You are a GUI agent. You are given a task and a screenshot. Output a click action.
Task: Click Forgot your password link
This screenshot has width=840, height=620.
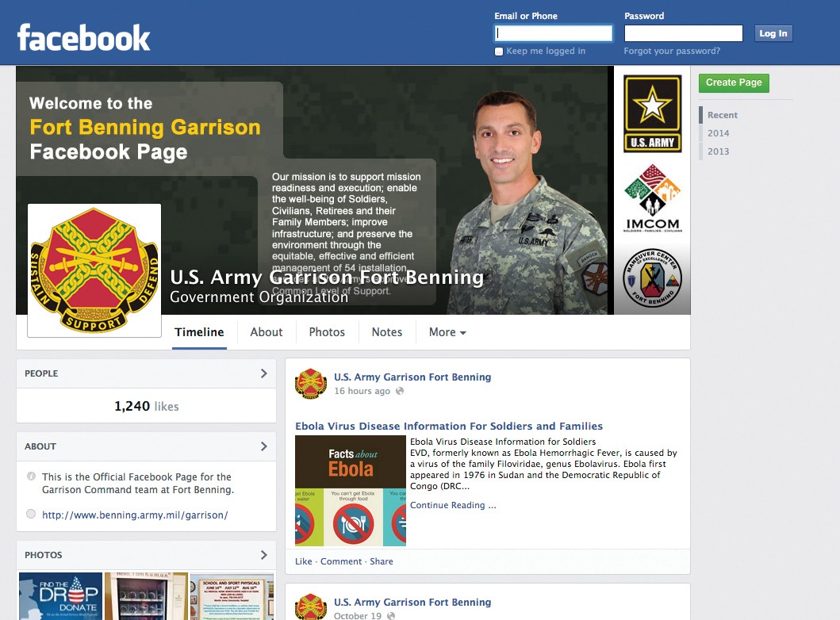pyautogui.click(x=672, y=51)
